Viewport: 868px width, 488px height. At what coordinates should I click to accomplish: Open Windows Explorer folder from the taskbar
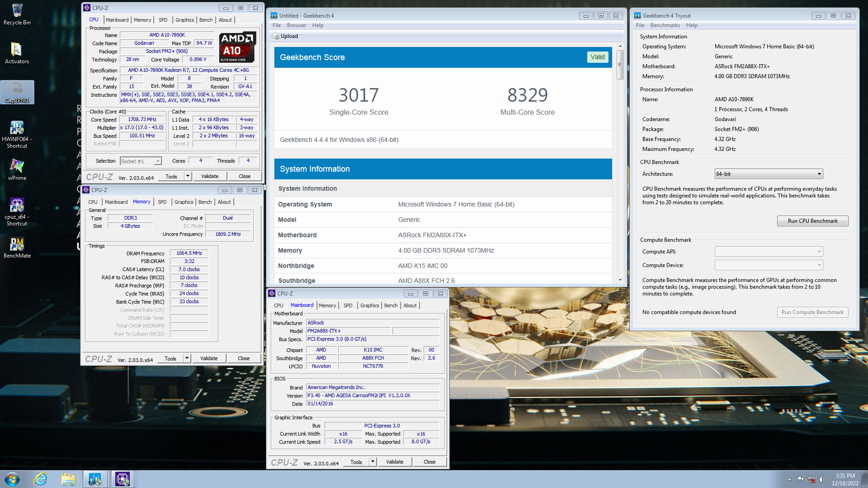click(x=68, y=479)
